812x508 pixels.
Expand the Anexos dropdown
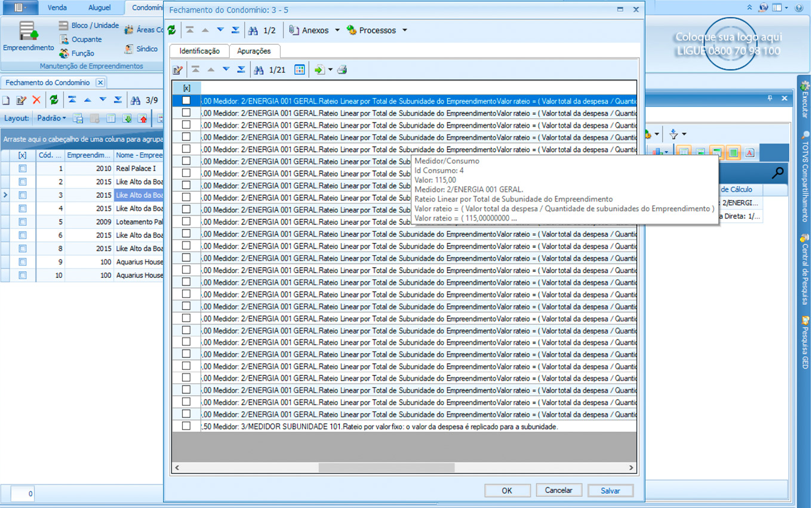point(337,30)
